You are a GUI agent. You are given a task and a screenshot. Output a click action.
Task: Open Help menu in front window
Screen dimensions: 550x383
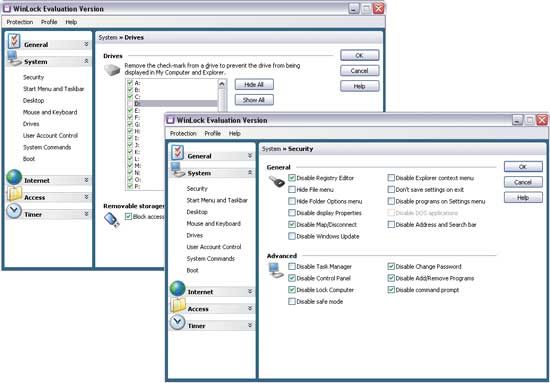tap(235, 134)
